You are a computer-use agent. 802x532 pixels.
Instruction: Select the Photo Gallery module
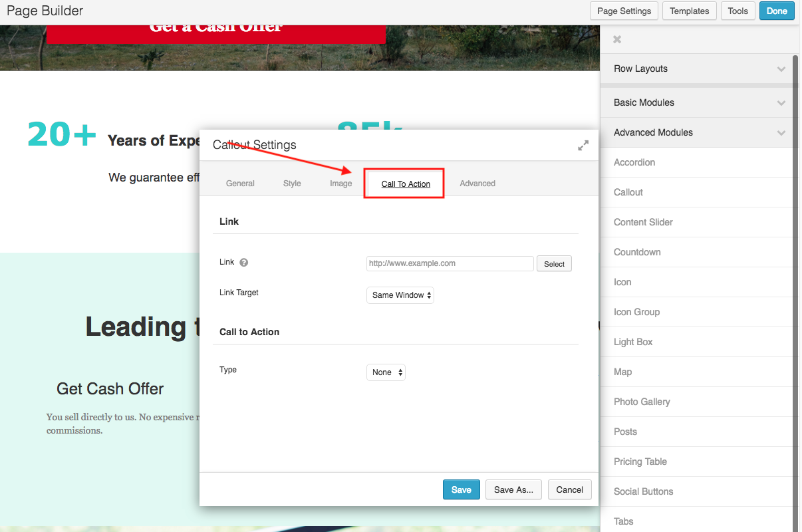[x=697, y=402]
